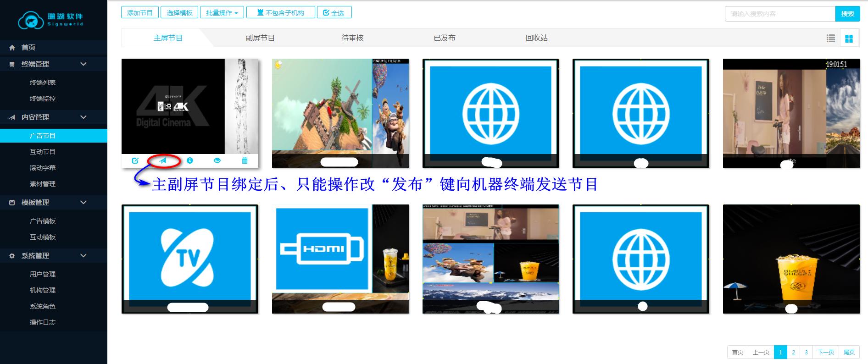
Task: Select the globe-icon program next to the island cartoon
Action: [x=490, y=113]
